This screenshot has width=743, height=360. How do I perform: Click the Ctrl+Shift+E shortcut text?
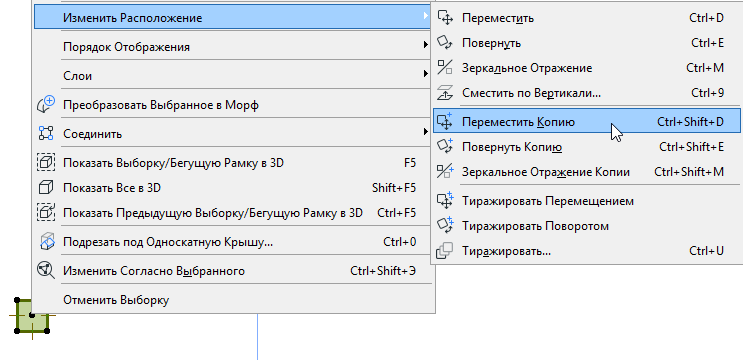click(691, 147)
